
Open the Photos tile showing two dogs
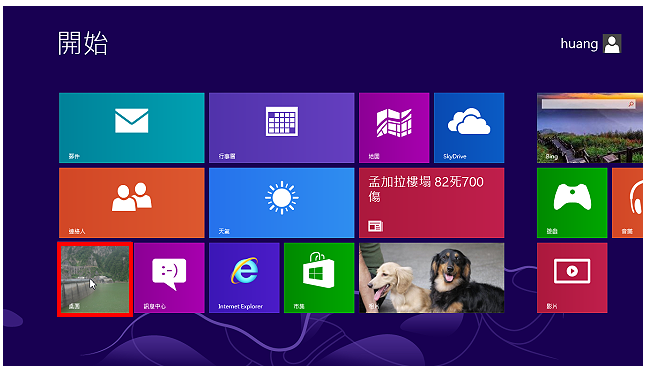431,278
